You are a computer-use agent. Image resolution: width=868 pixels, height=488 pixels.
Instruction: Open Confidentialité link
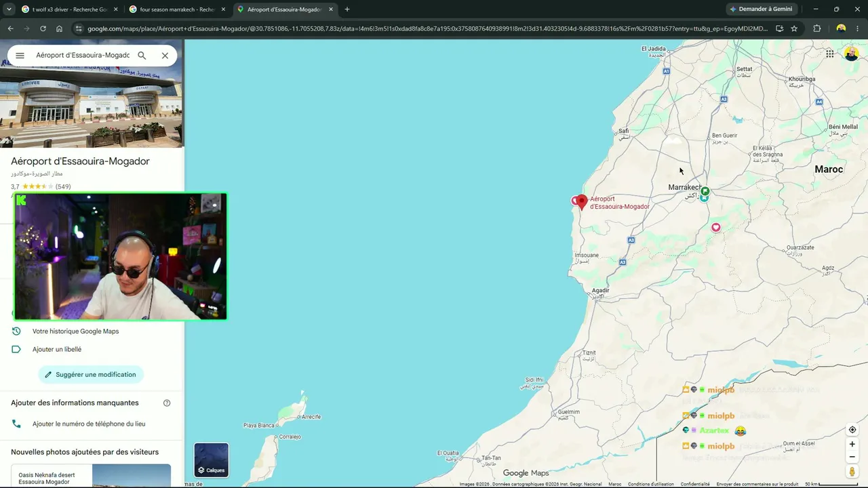click(695, 484)
